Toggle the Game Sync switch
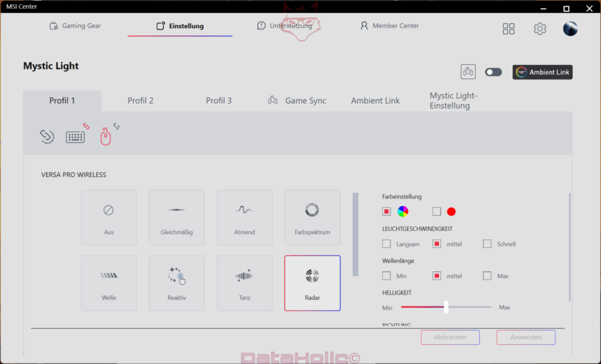Viewport: 601px width, 364px height. coord(493,72)
